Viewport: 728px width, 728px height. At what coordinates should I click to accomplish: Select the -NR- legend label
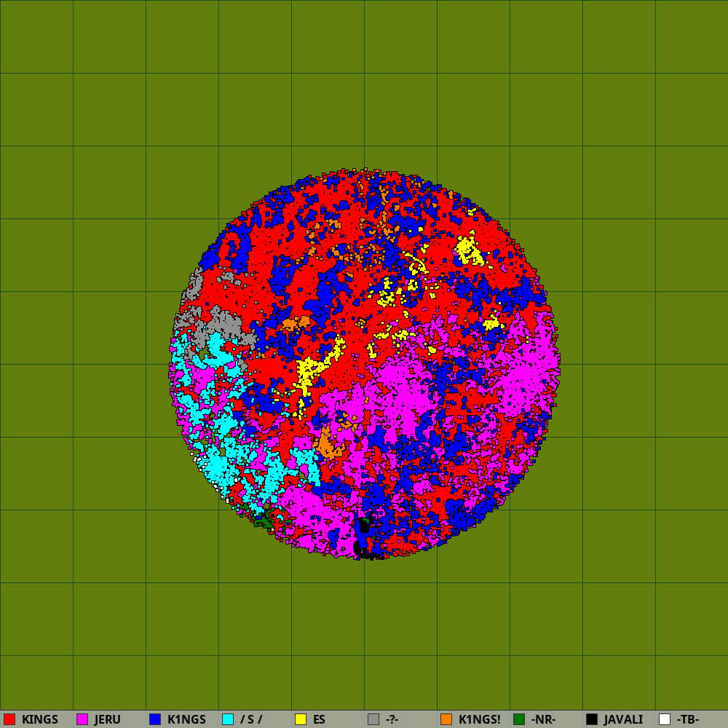[543, 720]
